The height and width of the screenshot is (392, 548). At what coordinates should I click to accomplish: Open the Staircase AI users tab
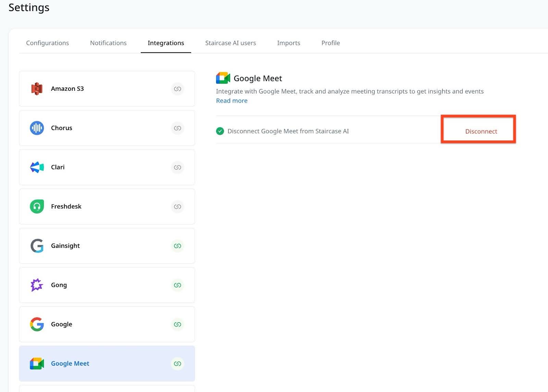click(x=231, y=43)
